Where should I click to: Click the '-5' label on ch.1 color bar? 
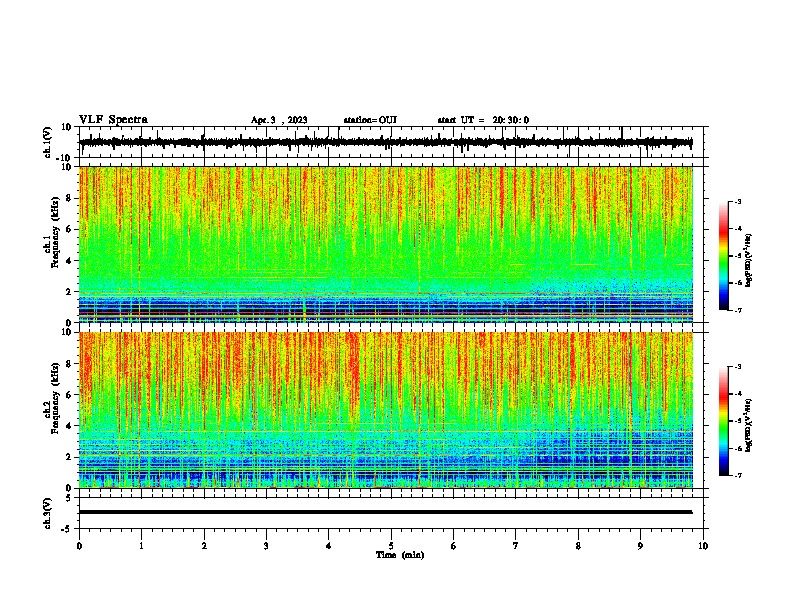(737, 256)
